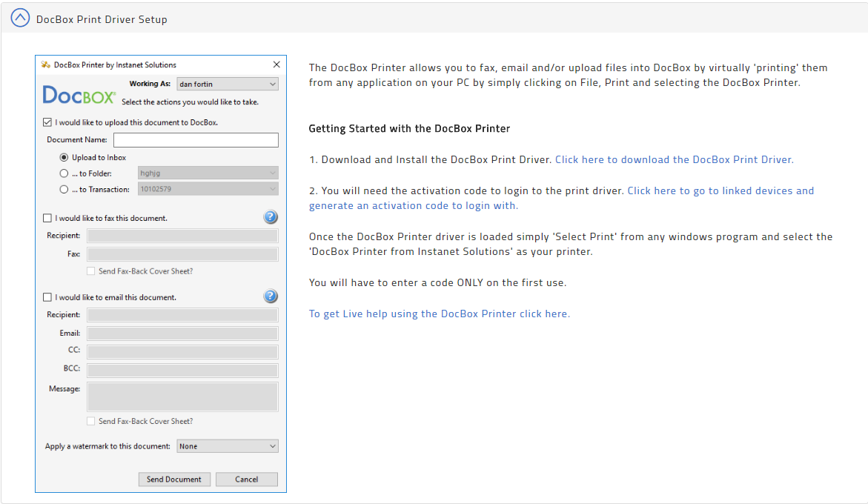868x504 pixels.
Task: Check Send Fax-Back Cover Sheet under the fax fields
Action: [90, 271]
